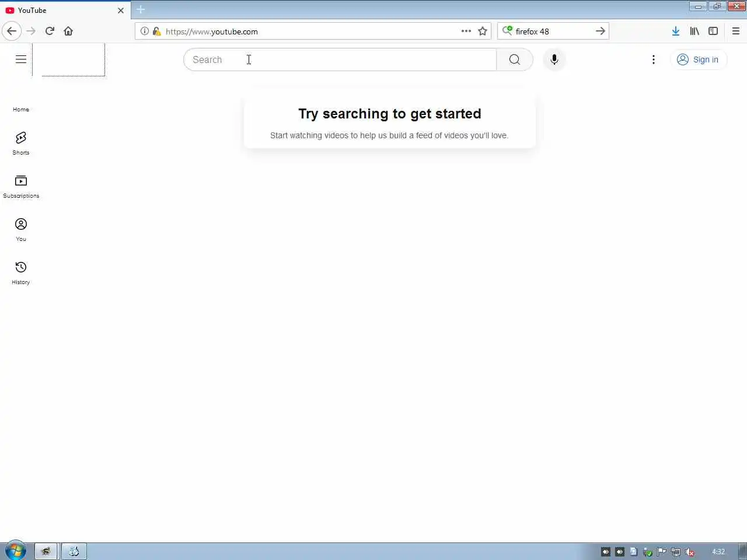Viewport: 747px width, 560px height.
Task: Open page actions three-dot menu
Action: click(x=466, y=31)
